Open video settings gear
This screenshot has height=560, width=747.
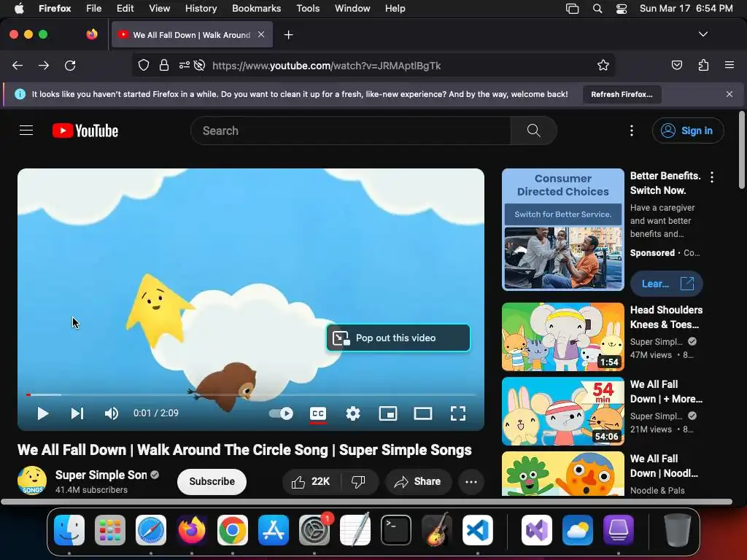[353, 413]
